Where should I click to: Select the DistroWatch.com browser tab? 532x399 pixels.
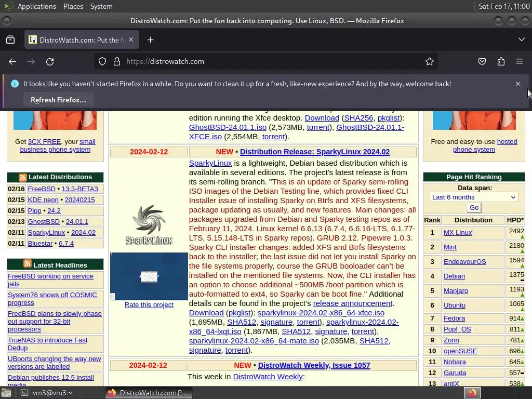coord(81,40)
